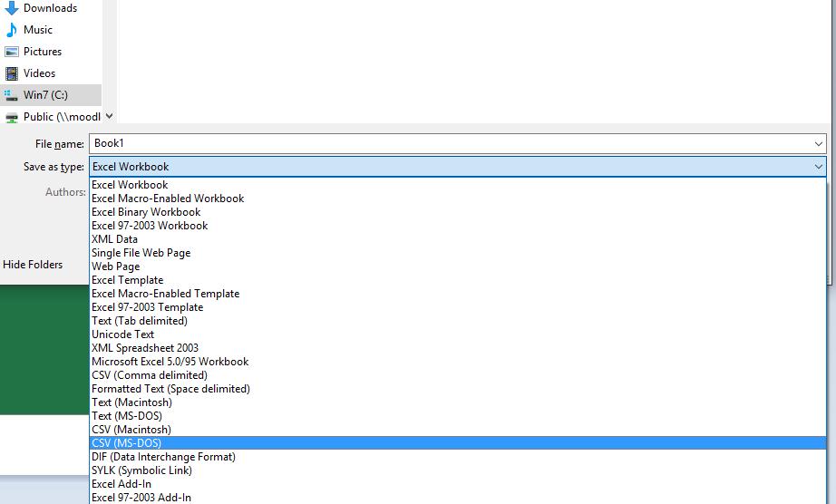Select the Win7 (C:) drive
Image resolution: width=836 pixels, height=504 pixels.
coord(50,95)
